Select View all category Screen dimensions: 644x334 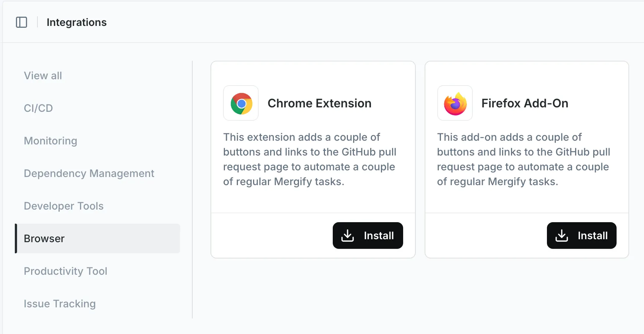[43, 76]
